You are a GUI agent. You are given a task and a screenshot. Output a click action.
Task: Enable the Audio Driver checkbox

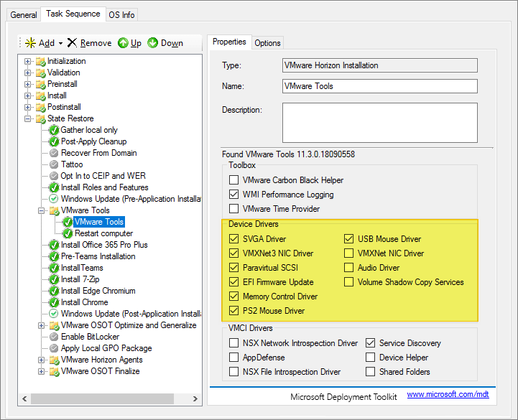click(x=349, y=268)
